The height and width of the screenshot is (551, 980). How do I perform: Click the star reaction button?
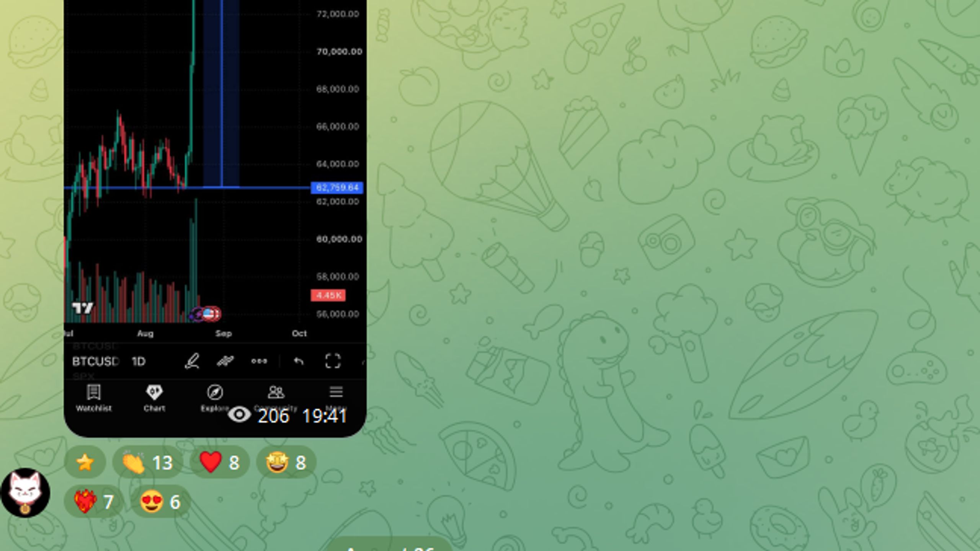85,462
